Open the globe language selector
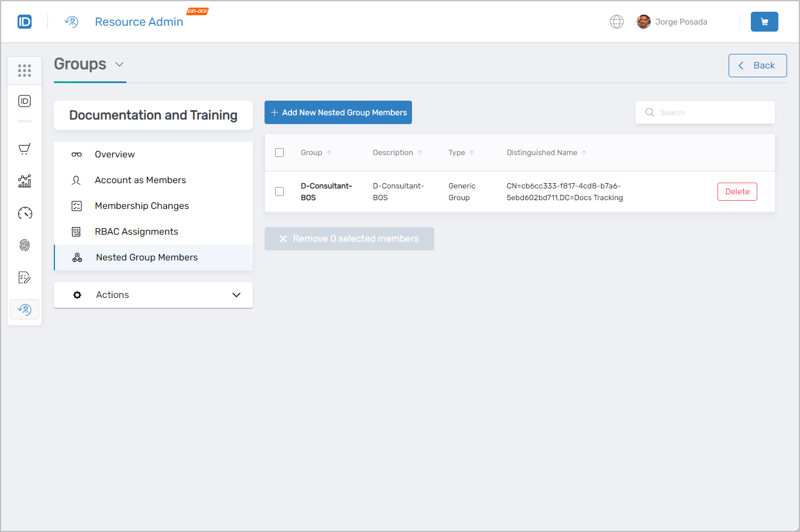Screen dimensions: 800x532 (617, 22)
